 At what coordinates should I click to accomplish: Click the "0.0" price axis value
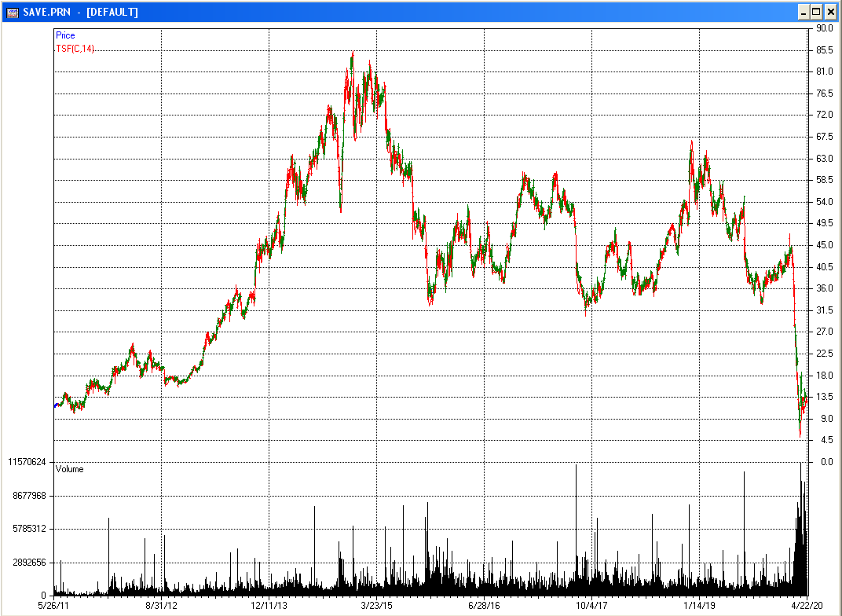826,462
